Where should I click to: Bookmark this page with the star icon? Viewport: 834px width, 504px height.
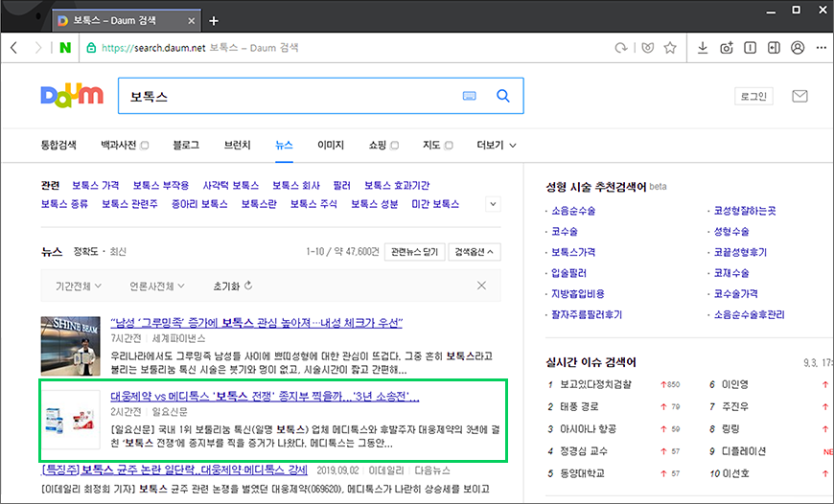pos(670,48)
